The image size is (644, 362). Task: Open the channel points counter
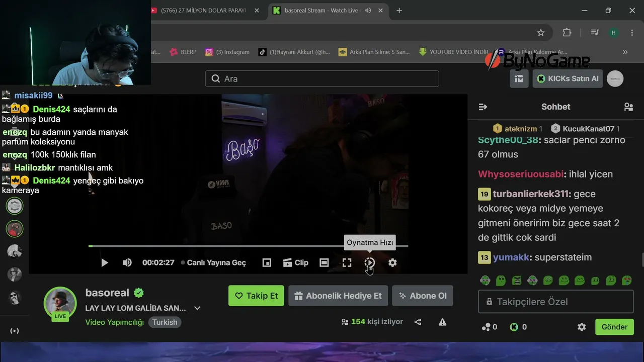(490, 327)
